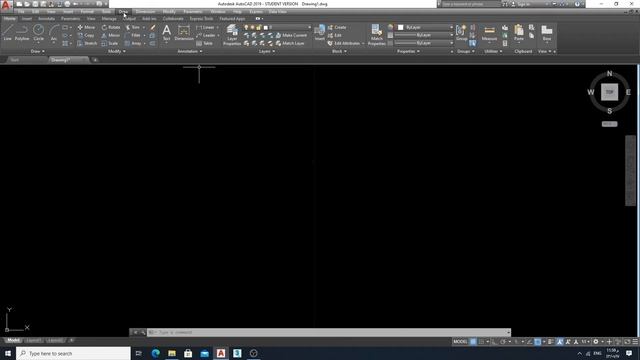Click Match Layer tool
Image resolution: width=640 pixels, height=360 pixels.
pos(290,43)
